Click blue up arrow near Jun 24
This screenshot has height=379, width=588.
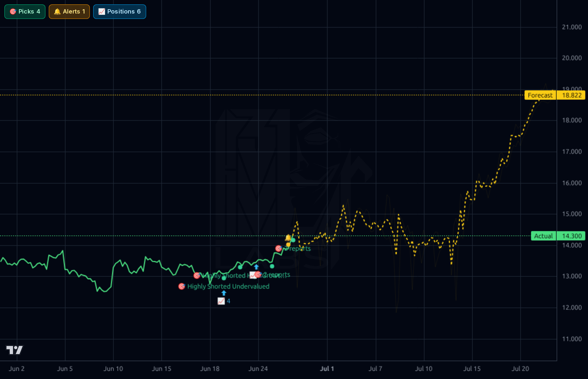pyautogui.click(x=256, y=267)
